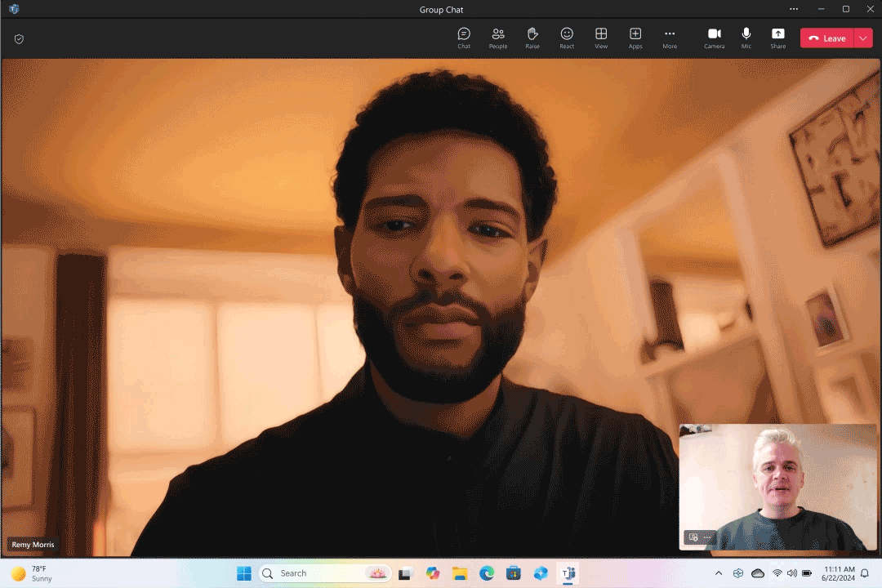882x588 pixels.
Task: Show the People participants list
Action: coord(497,38)
